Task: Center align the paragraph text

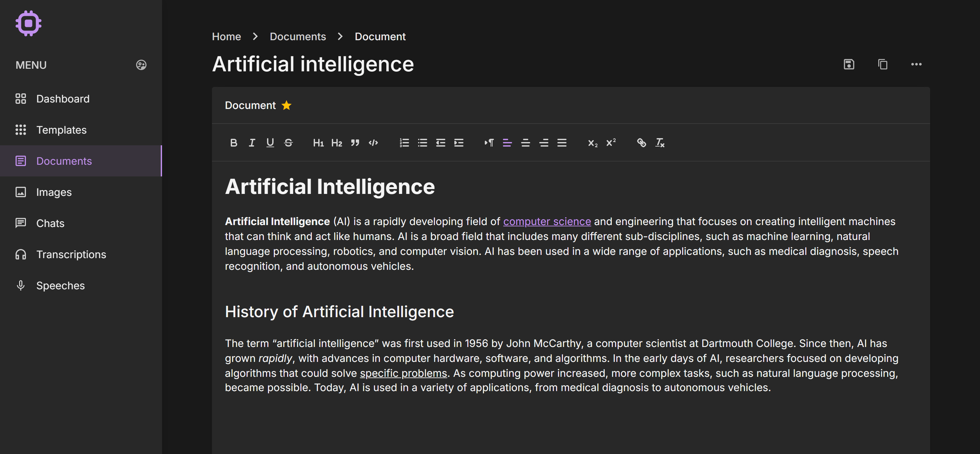Action: (526, 143)
